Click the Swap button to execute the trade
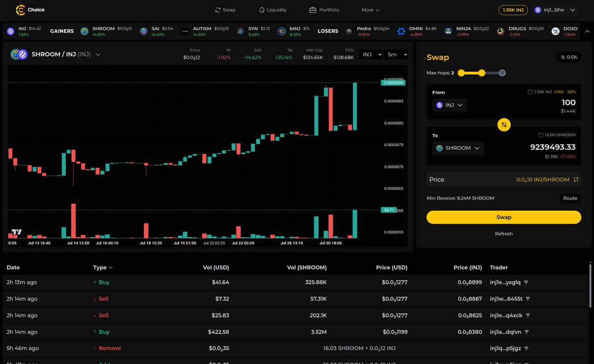The width and height of the screenshot is (594, 364). pos(503,217)
